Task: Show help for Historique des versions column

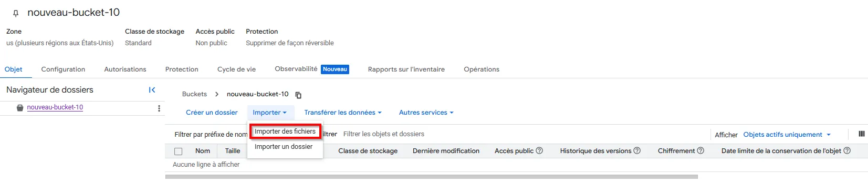Action: pos(637,151)
